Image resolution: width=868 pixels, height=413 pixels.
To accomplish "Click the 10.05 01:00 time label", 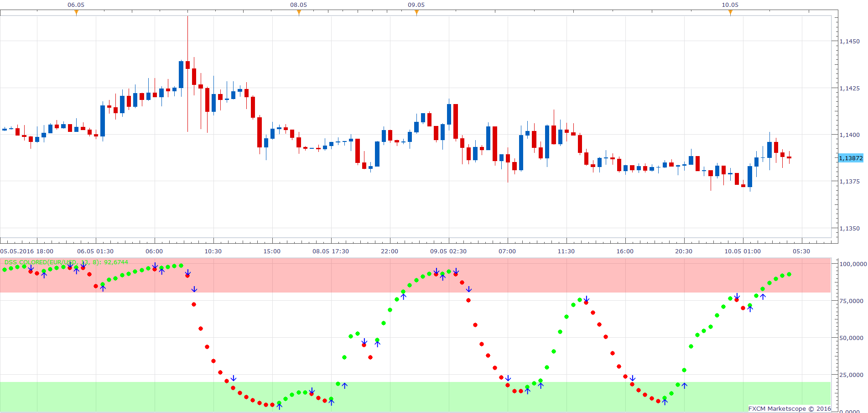I will [x=743, y=251].
